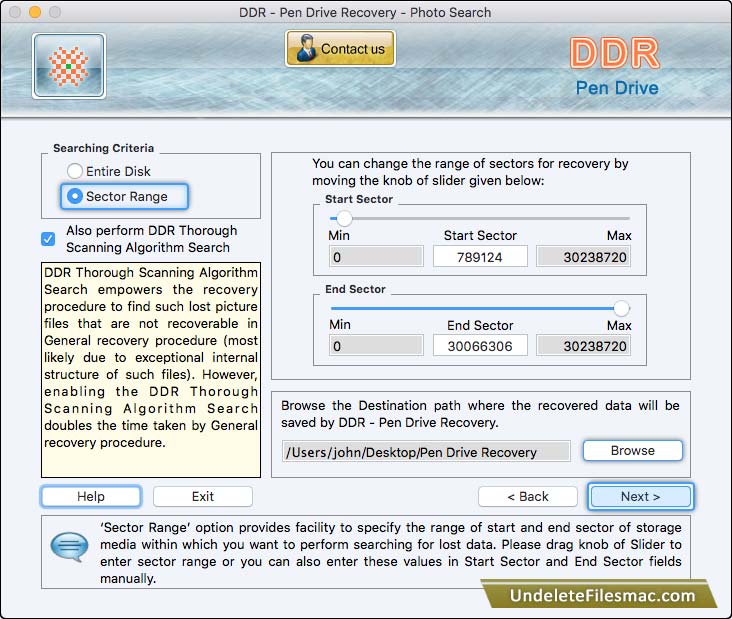Viewport: 732px width, 619px height.
Task: Click the window title 'DDR - Pen Drive Recovery - Photo Search'
Action: 365,12
